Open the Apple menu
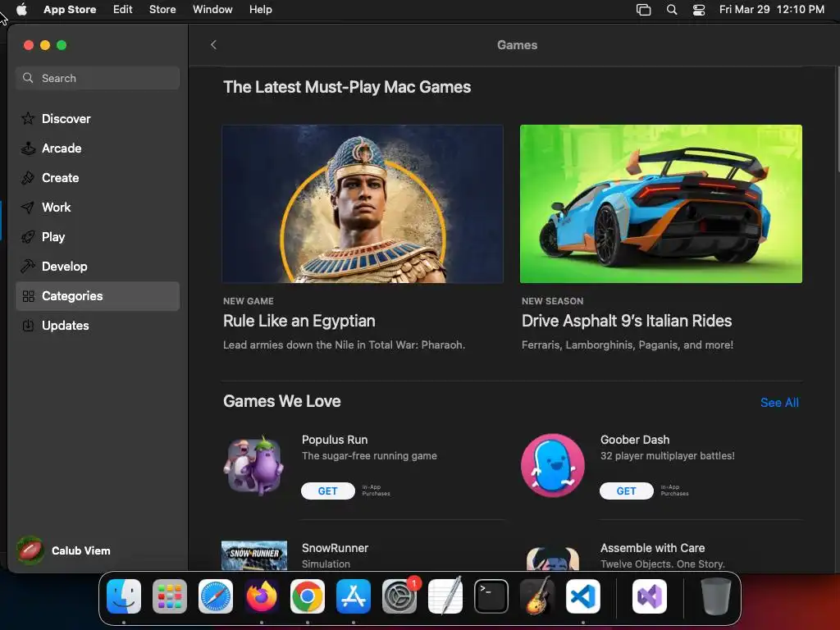Image resolution: width=840 pixels, height=630 pixels. [21, 10]
